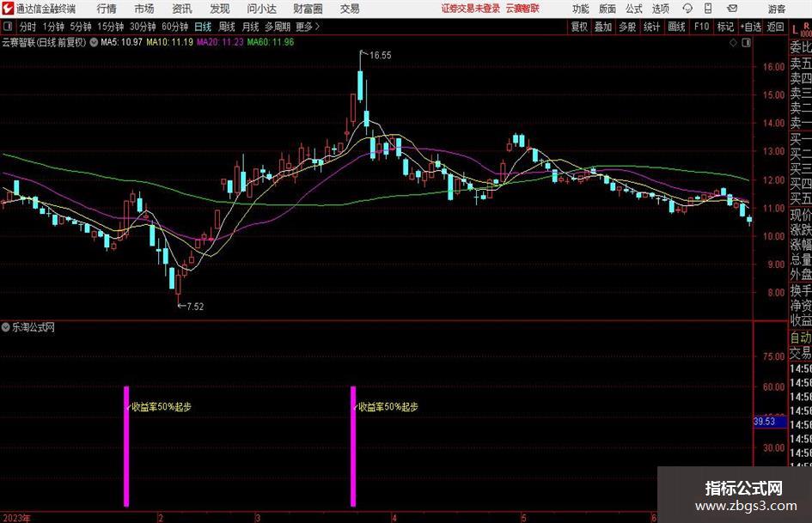This screenshot has height=523, width=812.
Task: Open the headset customer service icon
Action: [x=687, y=9]
